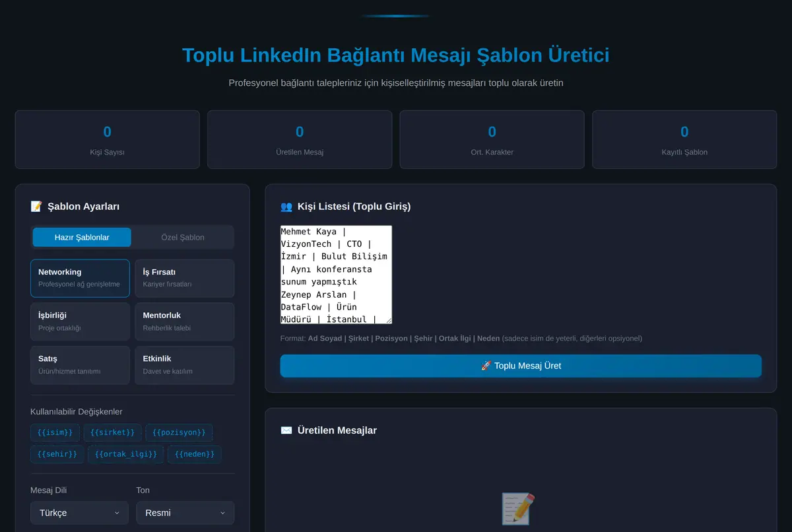Click the page title Toplu LinkedIn Bağlantı

(396, 55)
